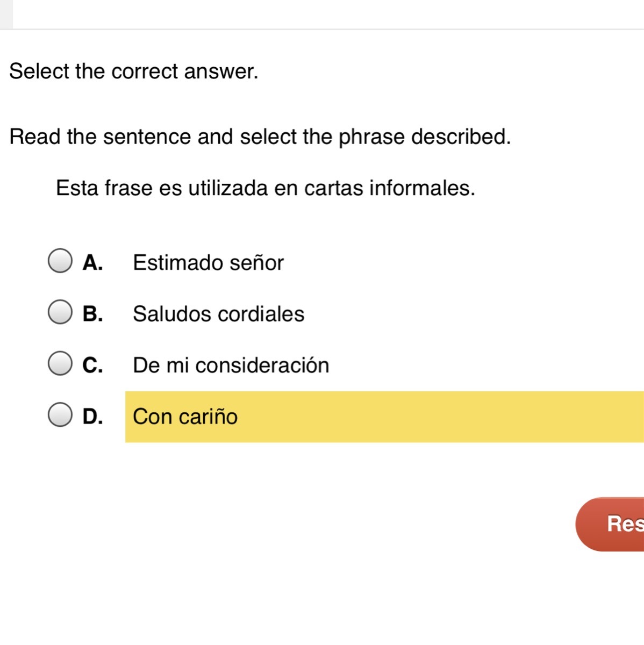Click the bold letter label A.
This screenshot has width=644, height=645.
(92, 263)
